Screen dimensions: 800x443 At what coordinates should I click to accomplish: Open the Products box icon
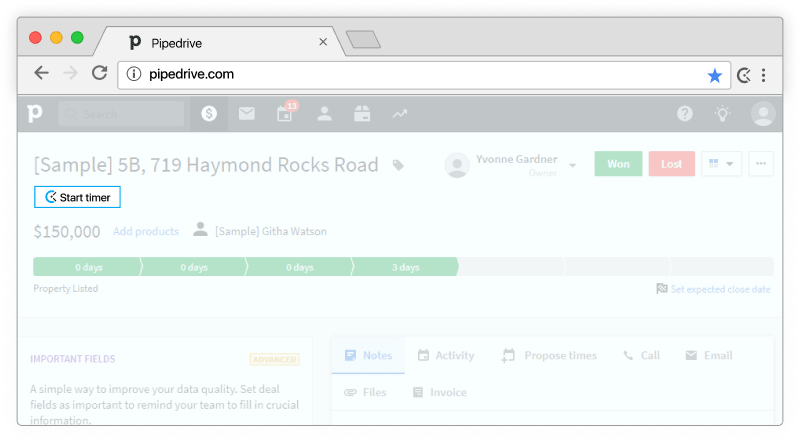pos(362,113)
